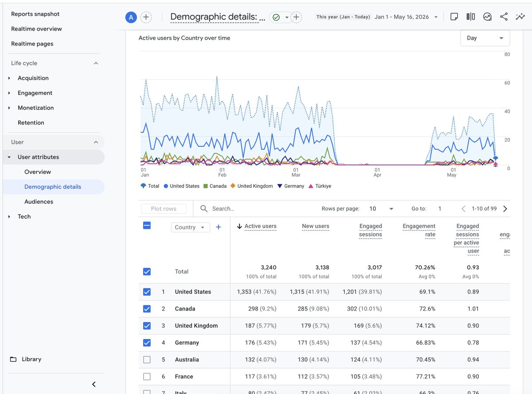Screen dimensions: 532x394
Task: Check the Australia row checkbox
Action: (147, 359)
